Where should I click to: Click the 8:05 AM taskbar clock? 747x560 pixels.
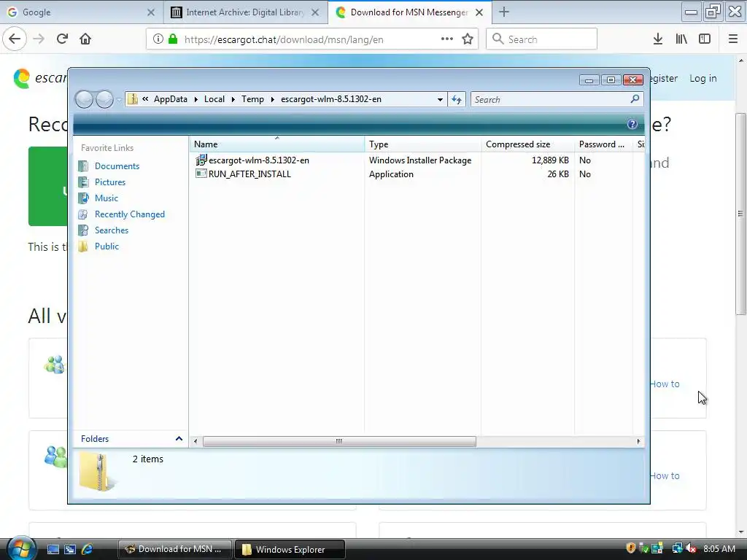[719, 548]
